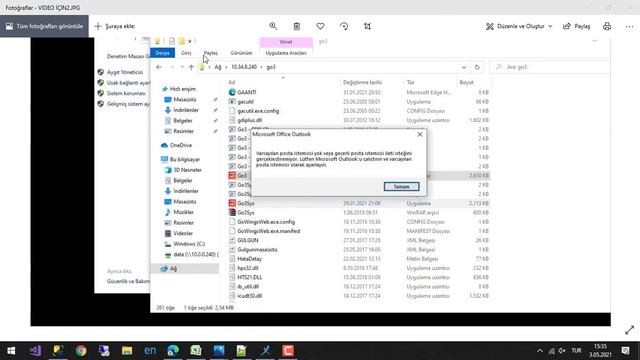Select the Paylaş ribbon tab in Explorer
This screenshot has height=360, width=640.
211,53
